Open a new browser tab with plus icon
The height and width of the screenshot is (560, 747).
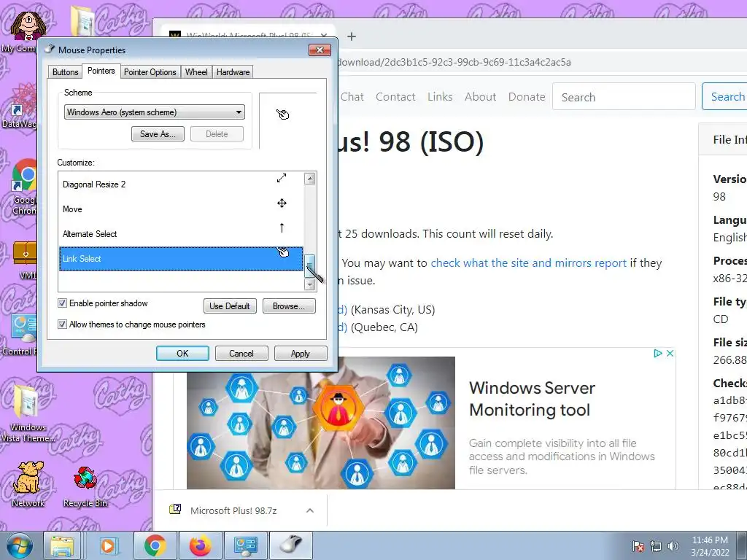tap(352, 36)
